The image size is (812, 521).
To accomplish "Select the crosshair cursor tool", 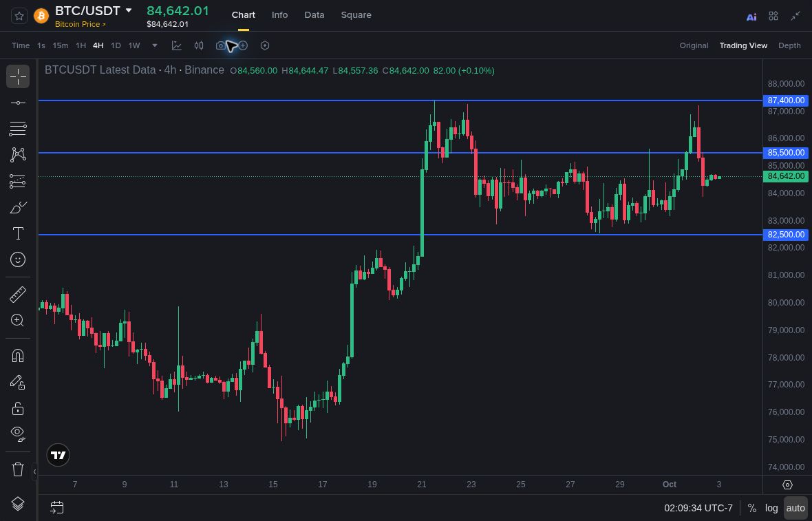I will pos(18,76).
